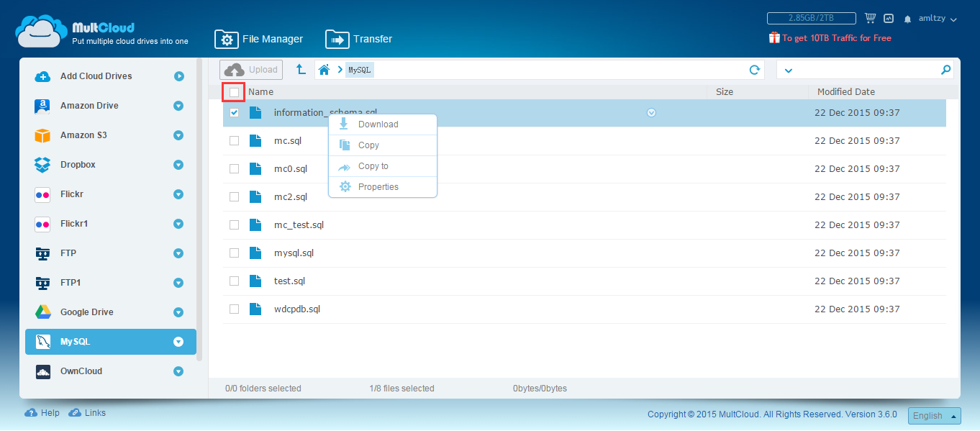
Task: Open the Amazon Drive cloud icon
Action: point(42,106)
